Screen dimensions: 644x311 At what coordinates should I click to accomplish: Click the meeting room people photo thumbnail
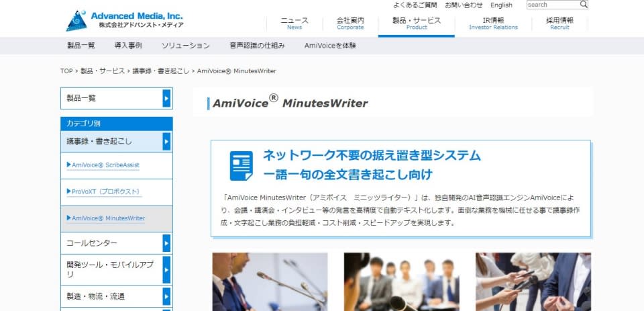point(402,282)
